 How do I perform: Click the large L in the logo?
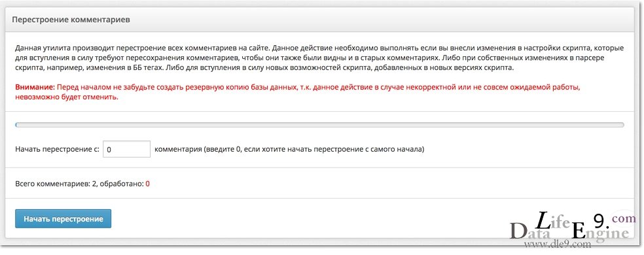[x=544, y=221]
